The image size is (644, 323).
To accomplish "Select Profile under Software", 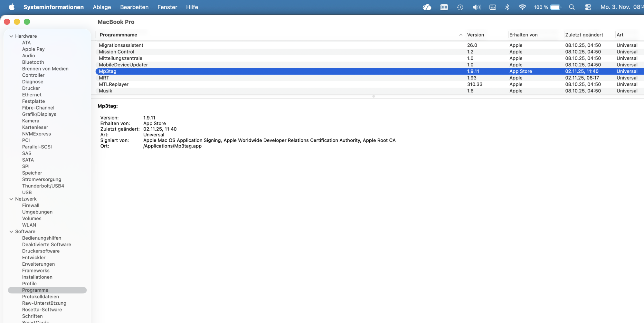I will (29, 284).
